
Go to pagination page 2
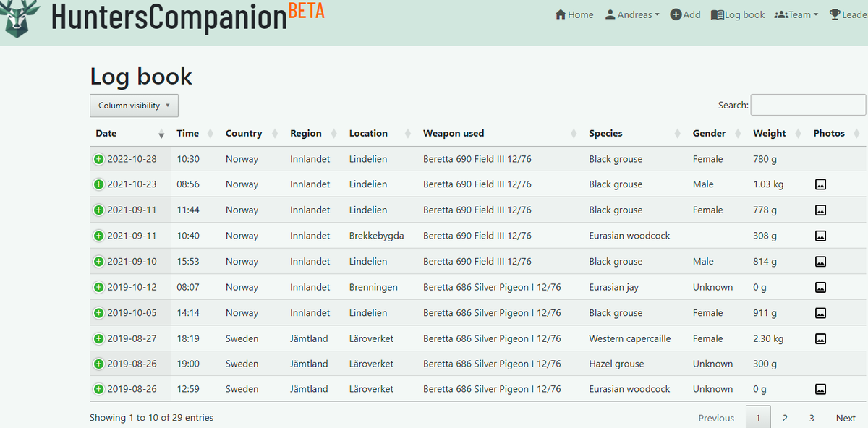pyautogui.click(x=785, y=418)
